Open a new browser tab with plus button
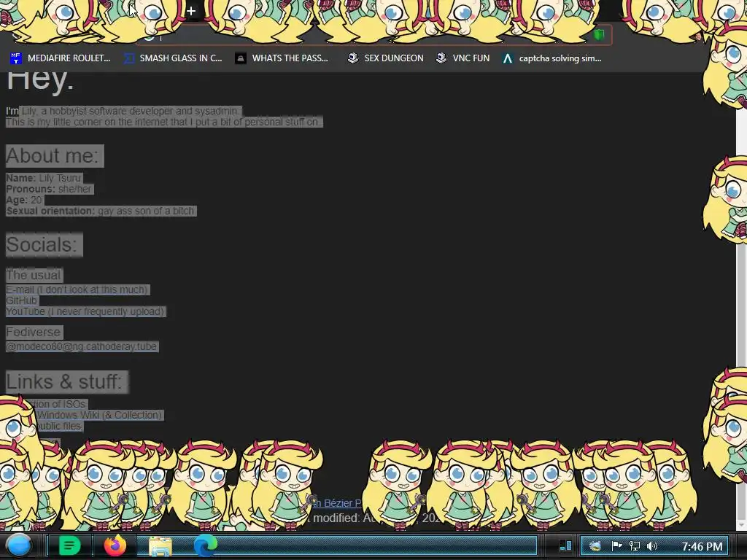747x560 pixels. (x=190, y=11)
